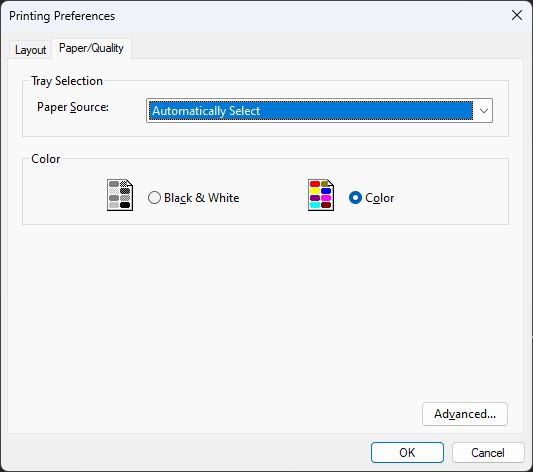Expand the Paper Source dropdown arrow
533x472 pixels.
coord(483,111)
